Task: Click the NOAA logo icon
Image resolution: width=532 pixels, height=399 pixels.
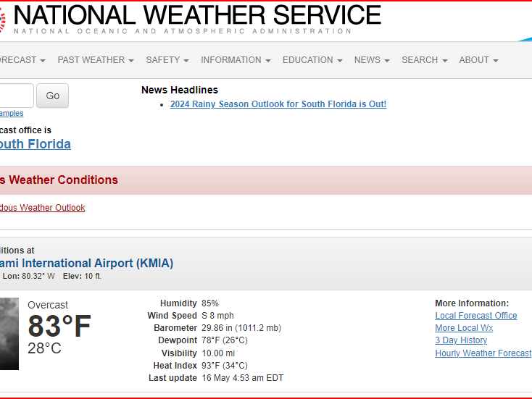Action: pos(2,20)
